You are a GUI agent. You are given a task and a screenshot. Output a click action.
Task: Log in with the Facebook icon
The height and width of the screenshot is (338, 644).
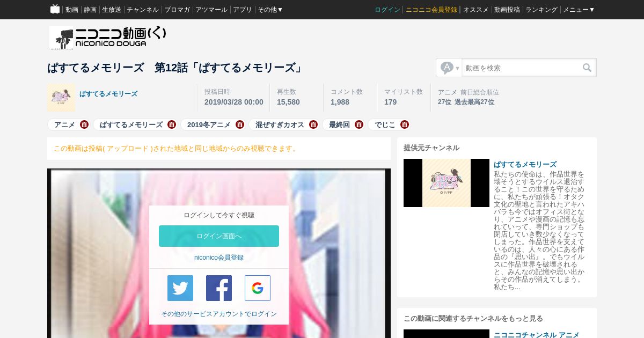coord(219,288)
